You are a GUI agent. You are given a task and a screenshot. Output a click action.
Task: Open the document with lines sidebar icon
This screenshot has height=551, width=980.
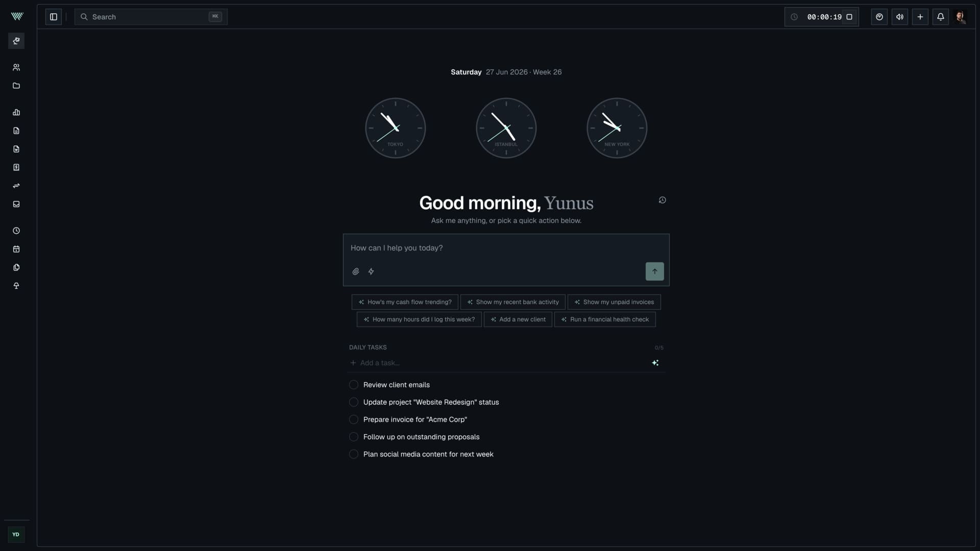tap(16, 131)
